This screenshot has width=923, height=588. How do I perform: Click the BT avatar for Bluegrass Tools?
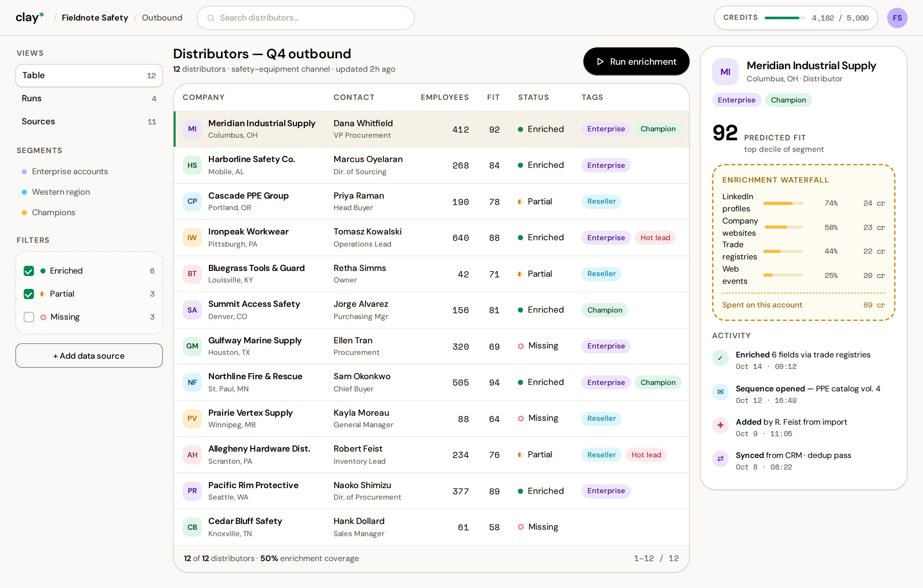tap(192, 274)
